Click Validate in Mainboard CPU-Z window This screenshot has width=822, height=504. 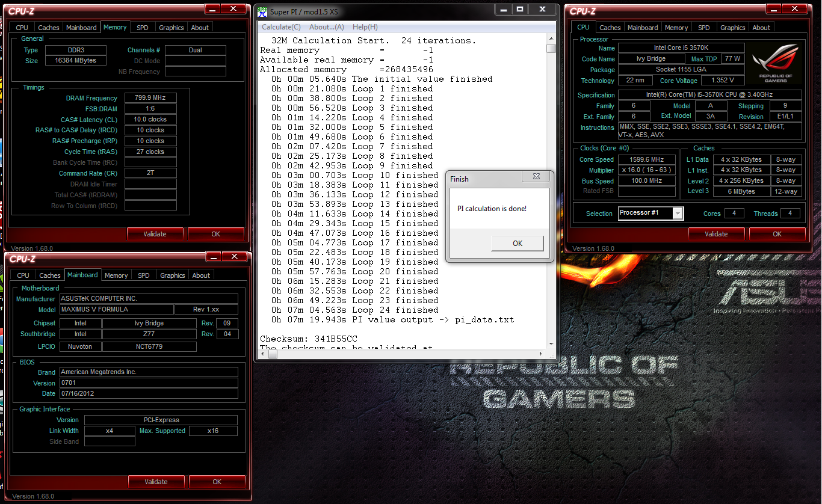(156, 482)
